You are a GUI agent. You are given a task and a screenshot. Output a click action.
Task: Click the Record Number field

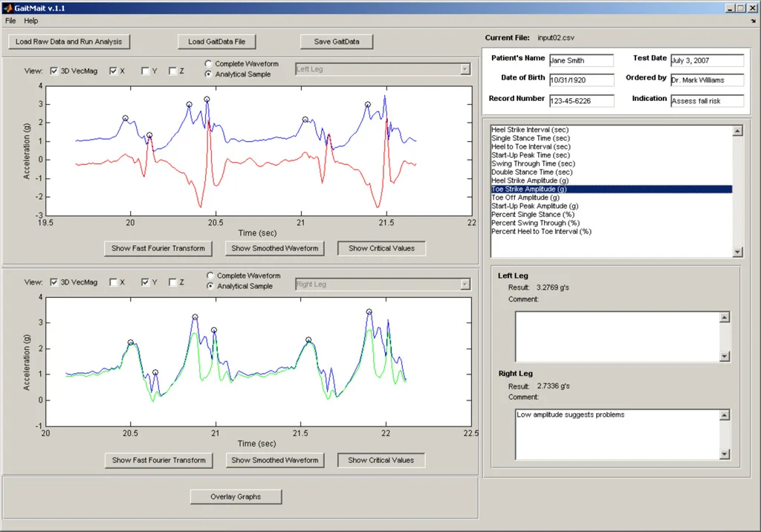click(x=581, y=101)
